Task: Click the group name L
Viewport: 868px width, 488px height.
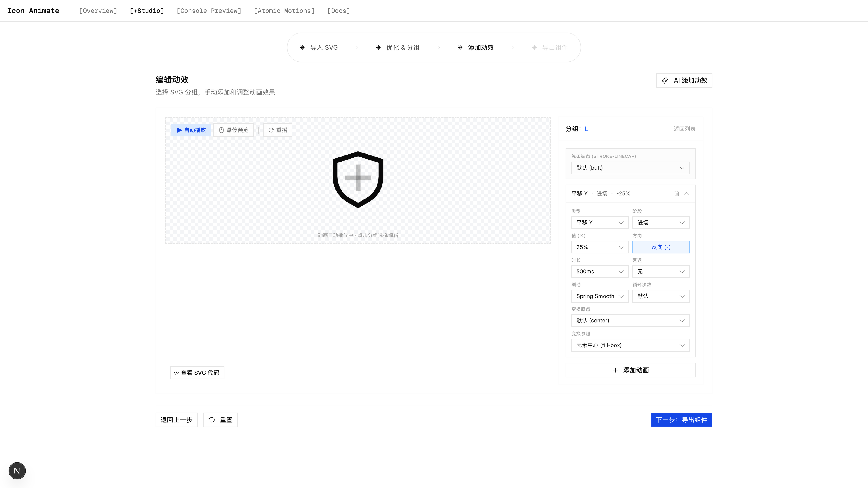Action: (587, 129)
